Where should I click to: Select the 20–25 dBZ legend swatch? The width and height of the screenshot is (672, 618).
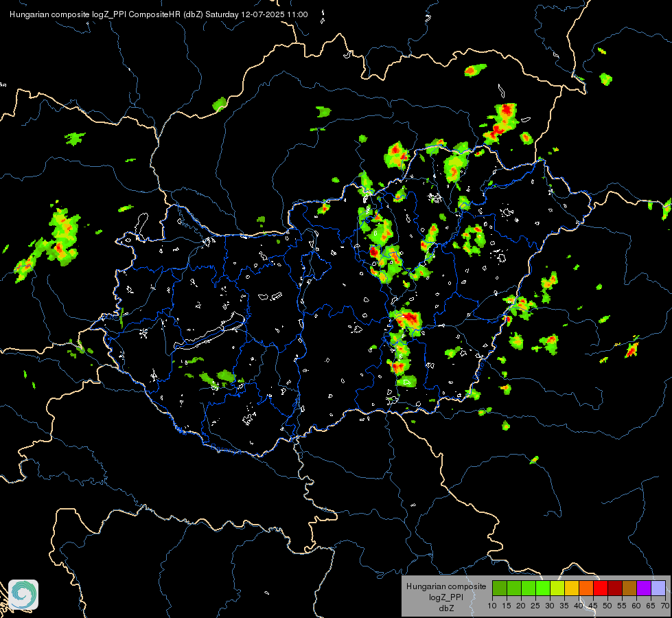[529, 588]
